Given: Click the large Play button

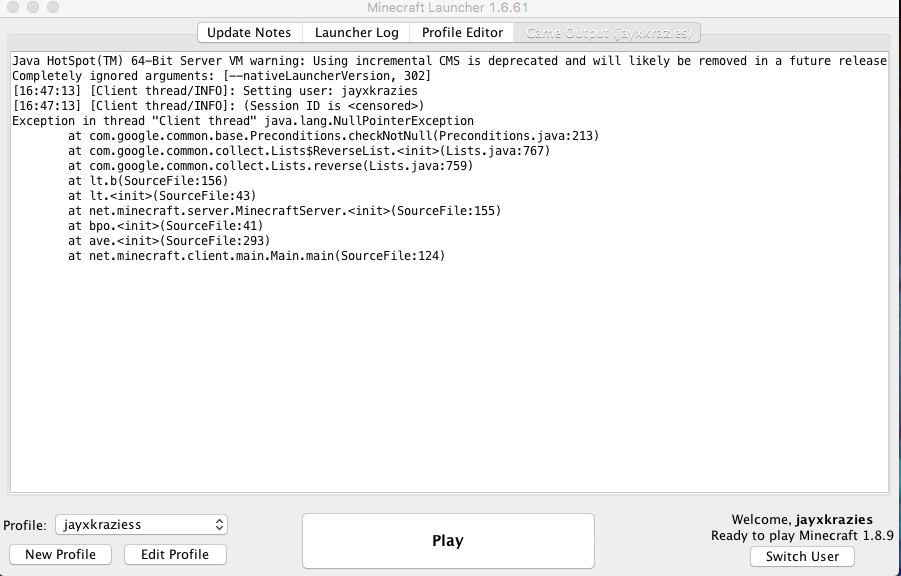Looking at the screenshot, I should point(448,540).
